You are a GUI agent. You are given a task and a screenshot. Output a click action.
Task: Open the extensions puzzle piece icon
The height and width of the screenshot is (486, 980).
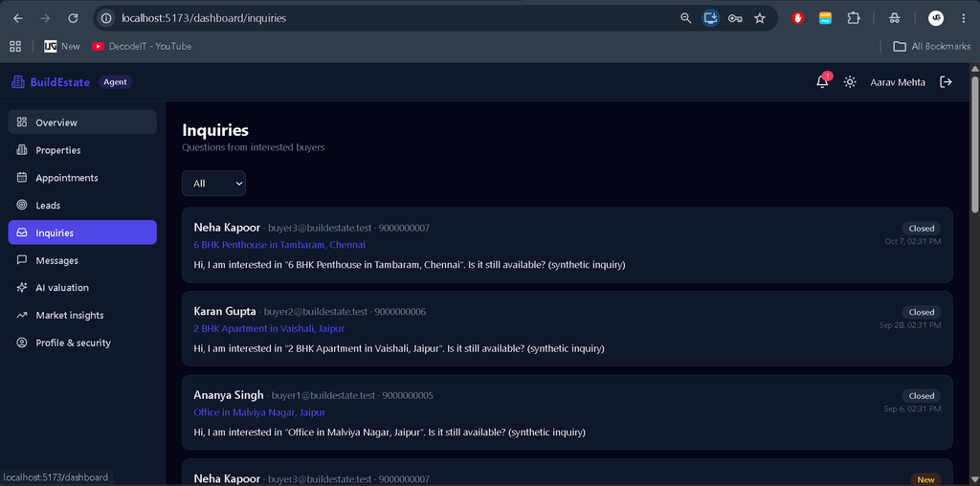[853, 18]
